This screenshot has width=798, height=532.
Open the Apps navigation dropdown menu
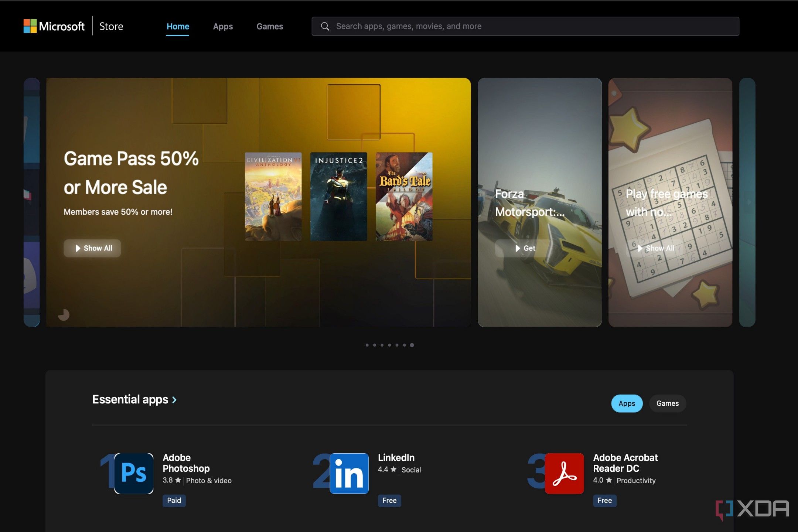[x=223, y=26]
